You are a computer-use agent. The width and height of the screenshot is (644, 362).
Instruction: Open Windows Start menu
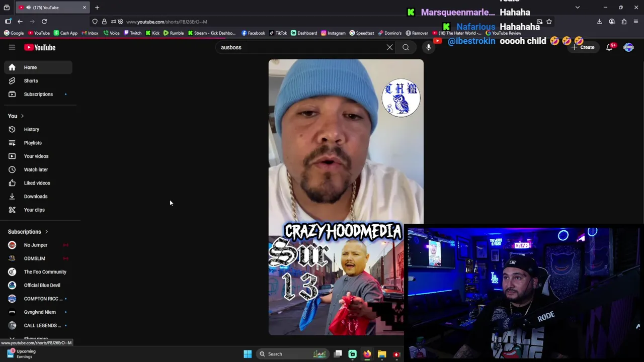248,354
